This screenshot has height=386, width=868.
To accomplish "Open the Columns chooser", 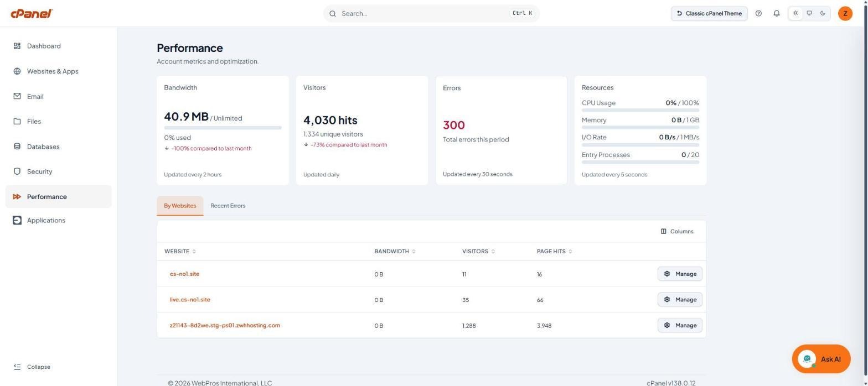I will tap(677, 231).
